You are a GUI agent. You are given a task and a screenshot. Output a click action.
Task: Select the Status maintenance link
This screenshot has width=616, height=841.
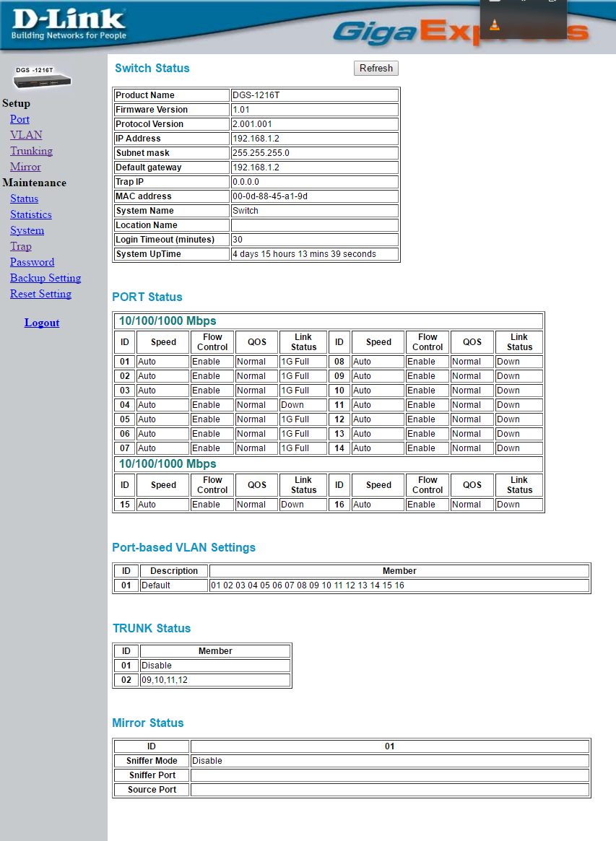(x=24, y=199)
